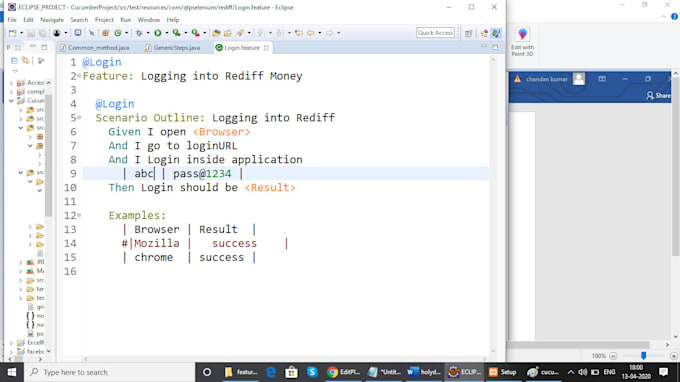Open the Edit with Paint 3D tool

click(x=522, y=42)
